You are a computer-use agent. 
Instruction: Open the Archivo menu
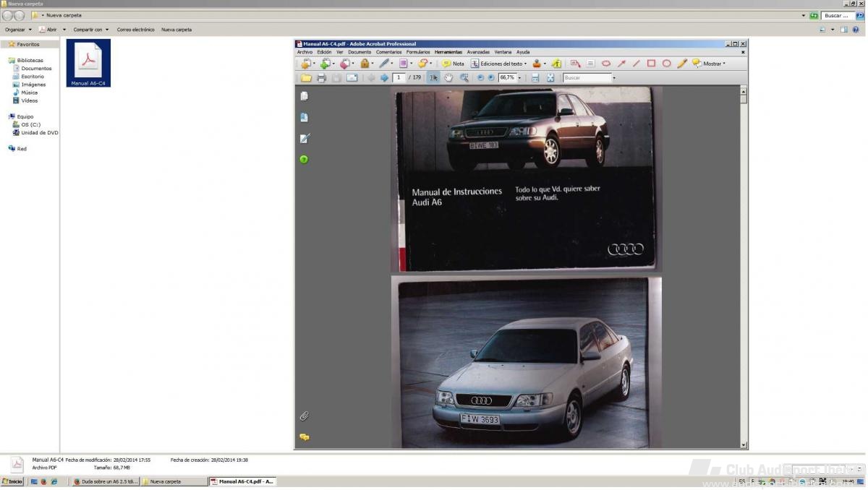(x=305, y=52)
